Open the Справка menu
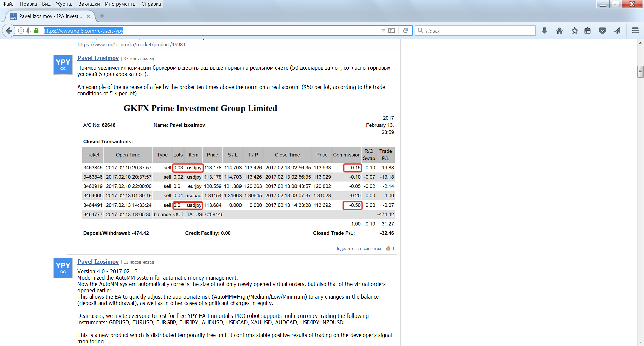 [151, 4]
